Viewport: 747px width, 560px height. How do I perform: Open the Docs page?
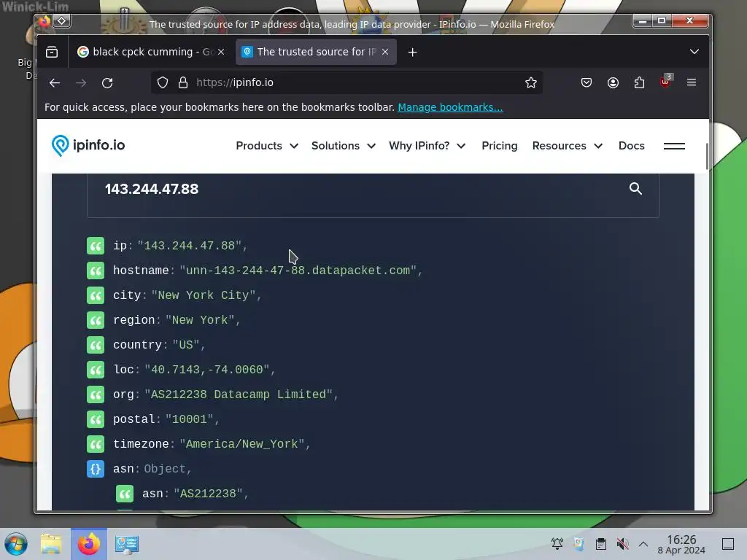pos(631,146)
